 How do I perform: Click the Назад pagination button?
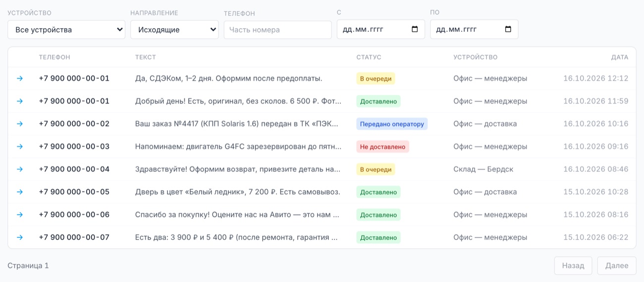pos(573,266)
